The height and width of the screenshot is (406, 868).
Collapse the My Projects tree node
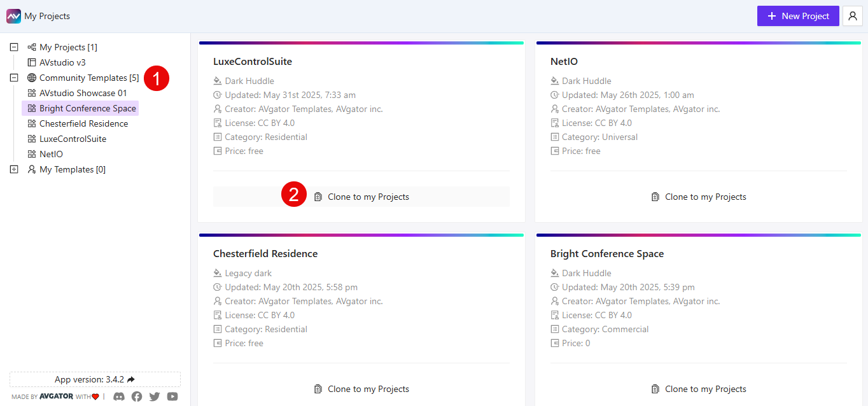(13, 46)
